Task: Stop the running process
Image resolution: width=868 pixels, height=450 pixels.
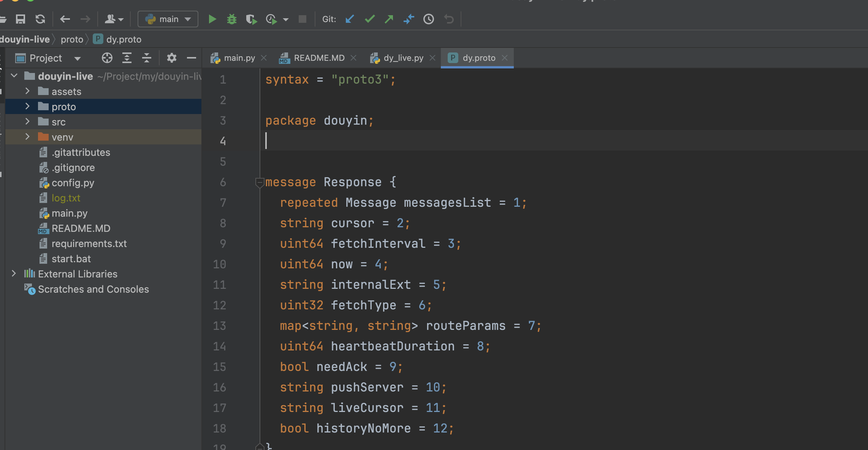Action: [302, 19]
